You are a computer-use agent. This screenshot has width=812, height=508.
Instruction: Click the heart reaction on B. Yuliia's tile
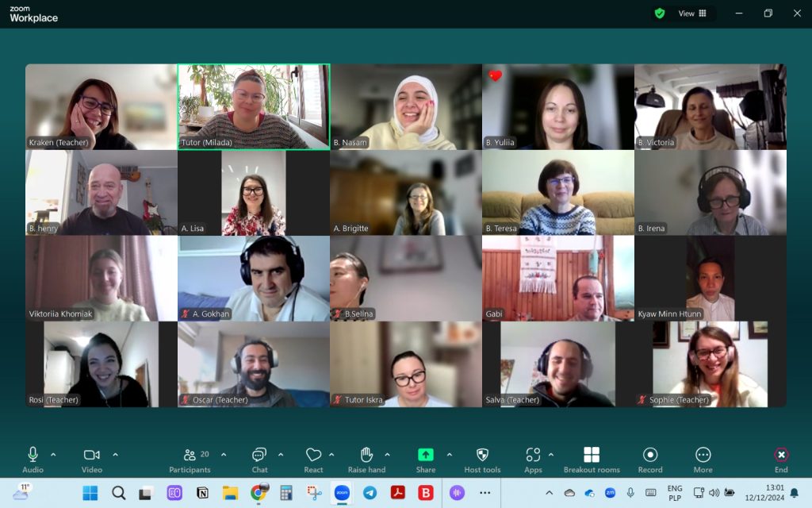click(x=495, y=75)
